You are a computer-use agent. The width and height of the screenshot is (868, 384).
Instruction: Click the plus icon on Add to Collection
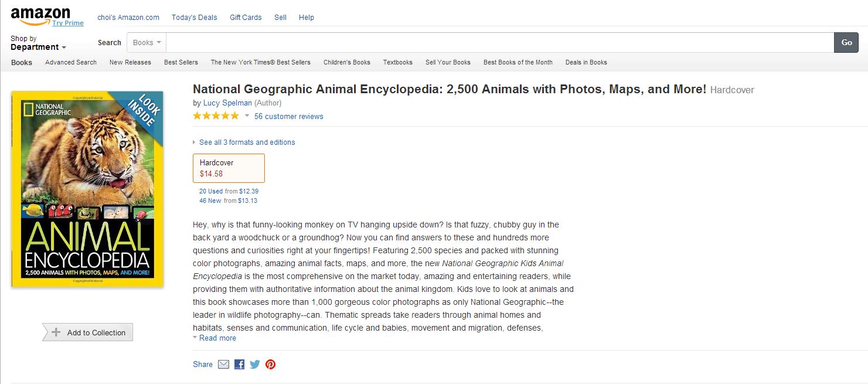coord(56,332)
